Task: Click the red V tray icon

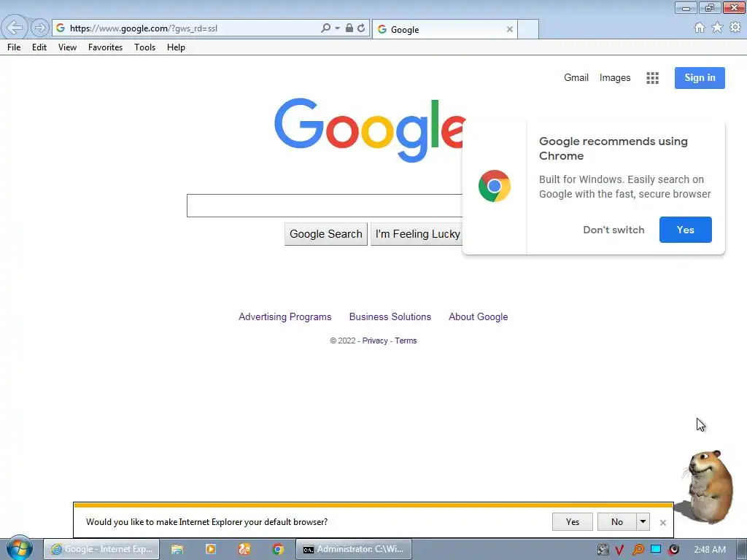Action: coord(619,550)
